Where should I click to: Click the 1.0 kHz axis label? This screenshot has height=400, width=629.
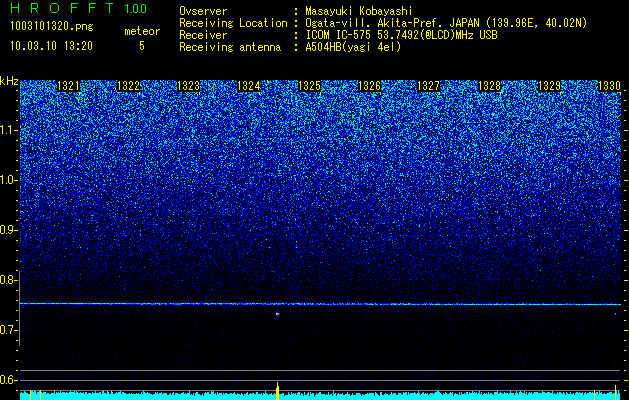point(7,180)
